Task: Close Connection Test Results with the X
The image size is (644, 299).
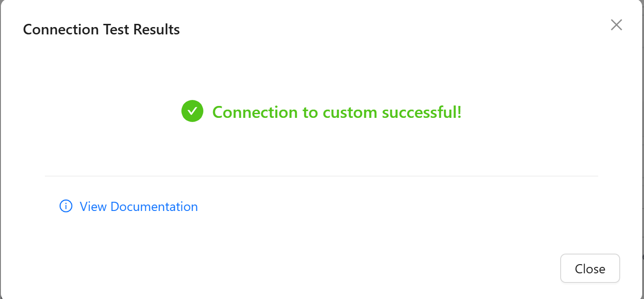Action: click(x=617, y=25)
